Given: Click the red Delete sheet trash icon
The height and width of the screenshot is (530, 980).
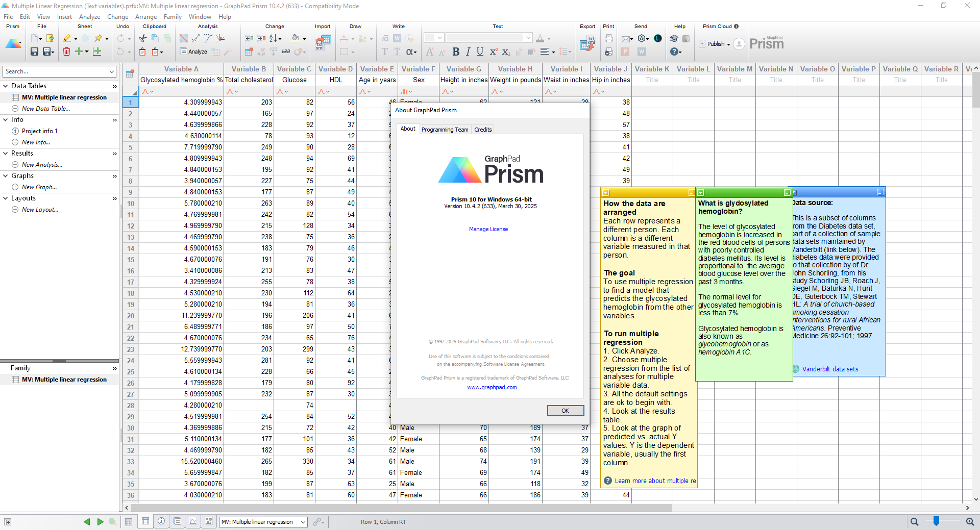Looking at the screenshot, I should (x=66, y=52).
